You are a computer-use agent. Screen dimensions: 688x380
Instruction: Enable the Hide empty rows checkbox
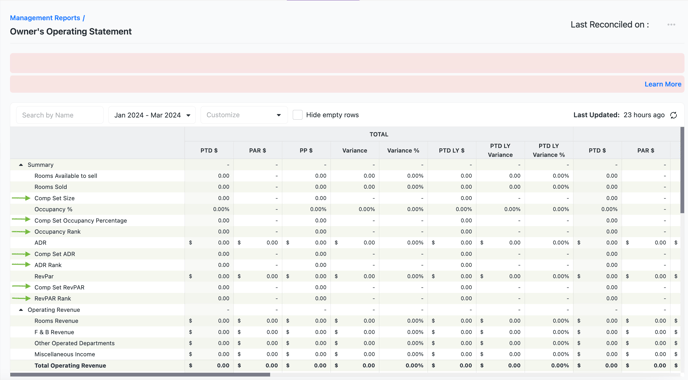click(297, 115)
